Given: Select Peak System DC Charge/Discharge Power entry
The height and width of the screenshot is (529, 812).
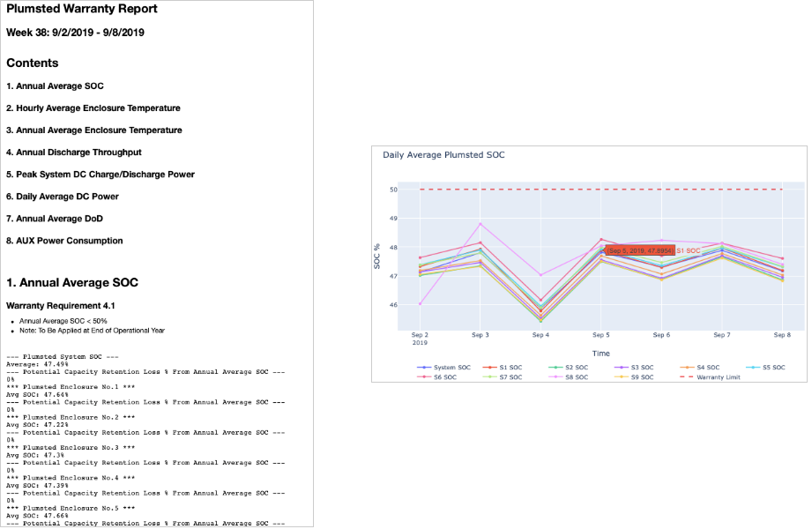Looking at the screenshot, I should coord(101,175).
